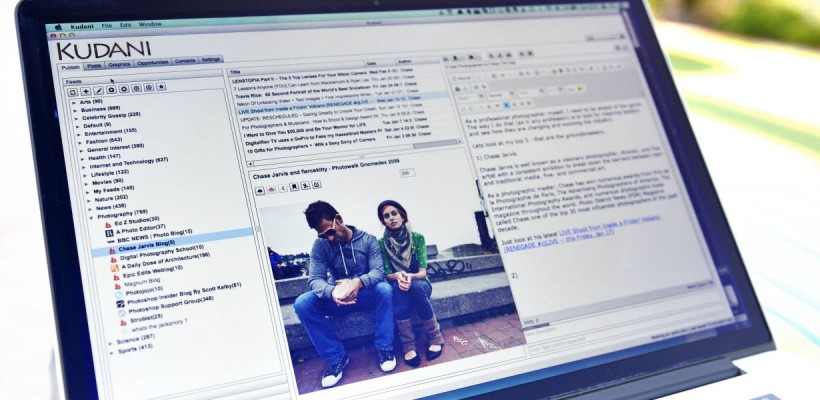Expand the Science category

pos(110,343)
